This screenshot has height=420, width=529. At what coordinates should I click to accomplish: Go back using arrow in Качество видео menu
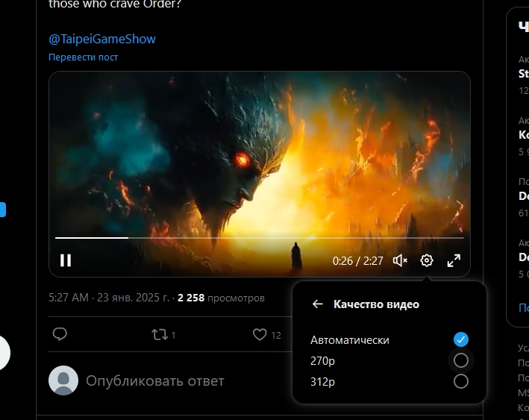[317, 304]
